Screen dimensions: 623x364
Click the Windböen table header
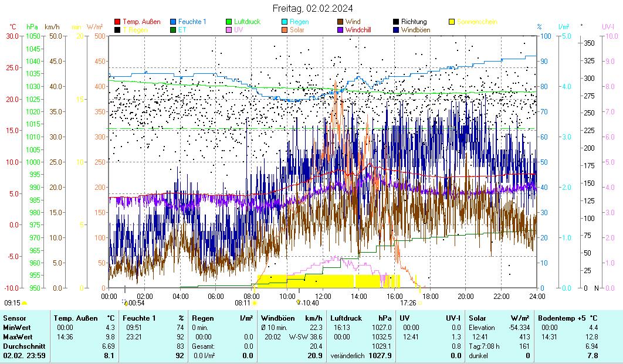pyautogui.click(x=277, y=318)
